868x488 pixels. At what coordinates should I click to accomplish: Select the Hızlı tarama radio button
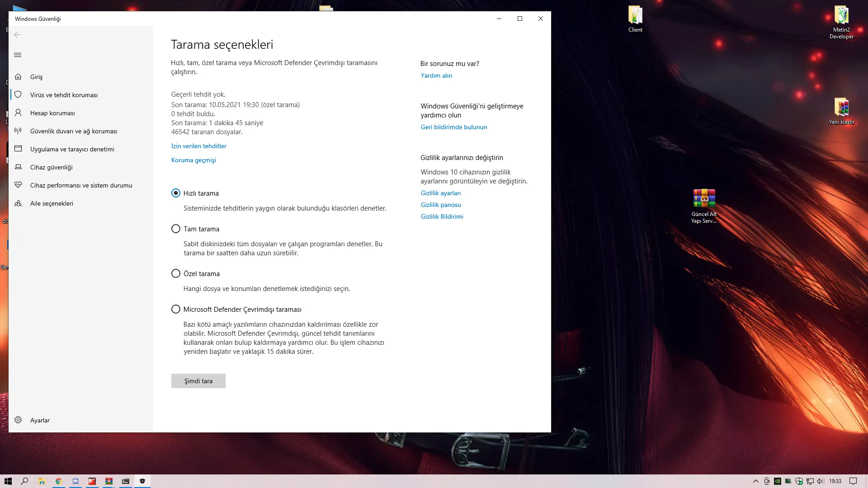[176, 193]
